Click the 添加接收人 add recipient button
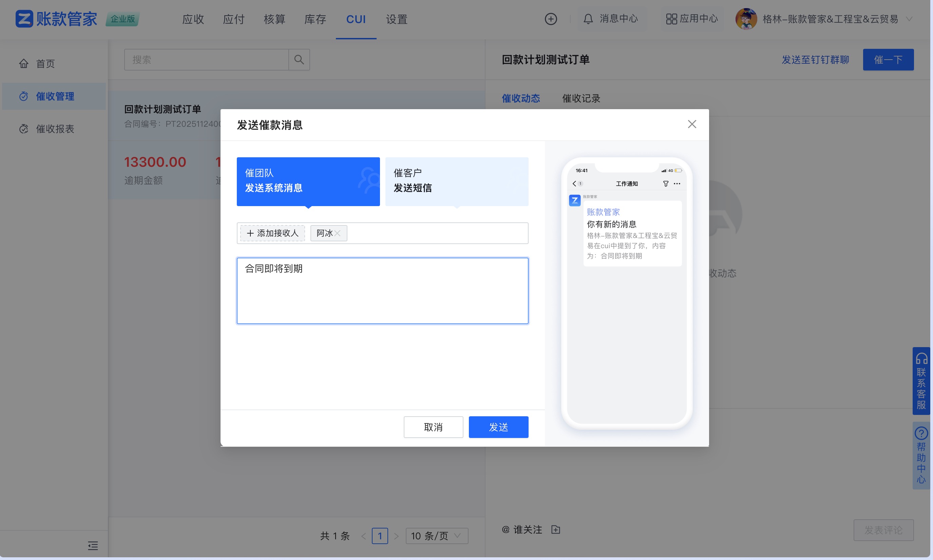This screenshot has width=933, height=560. pyautogui.click(x=272, y=233)
